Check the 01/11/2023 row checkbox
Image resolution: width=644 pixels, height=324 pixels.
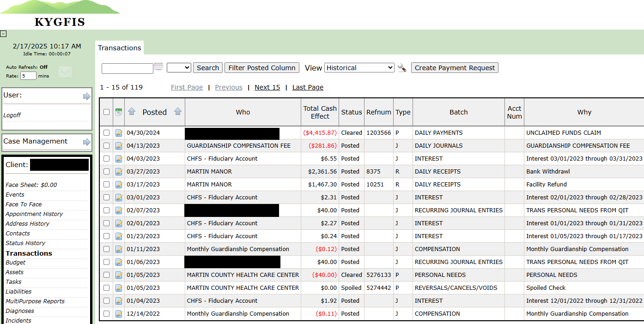(107, 249)
